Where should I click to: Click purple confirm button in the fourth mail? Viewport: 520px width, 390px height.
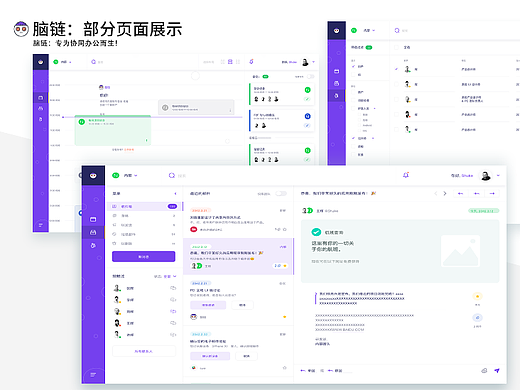point(210,356)
